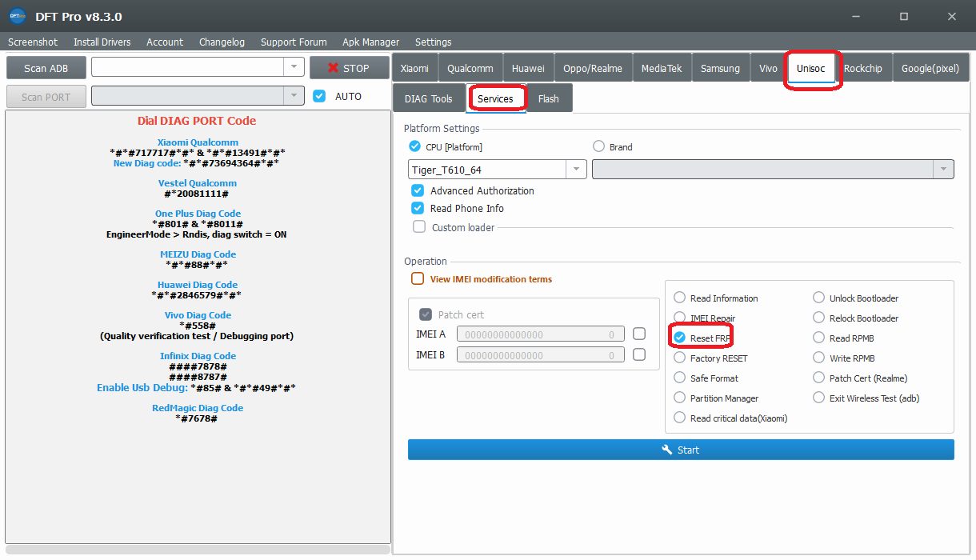Click the DFT Pro logo icon
Viewport: 976px width, 560px height.
(x=17, y=16)
